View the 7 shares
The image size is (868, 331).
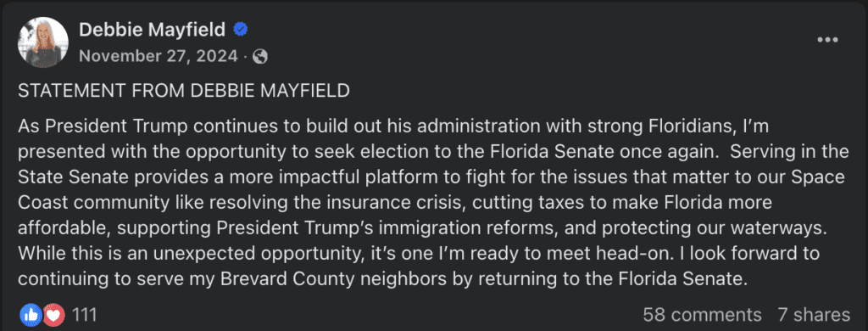(814, 316)
